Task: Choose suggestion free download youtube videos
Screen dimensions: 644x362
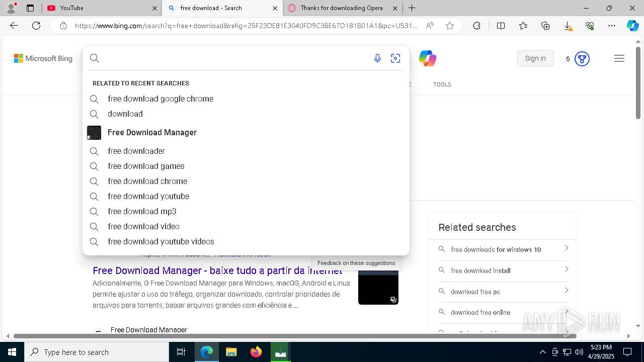Action: (246, 241)
